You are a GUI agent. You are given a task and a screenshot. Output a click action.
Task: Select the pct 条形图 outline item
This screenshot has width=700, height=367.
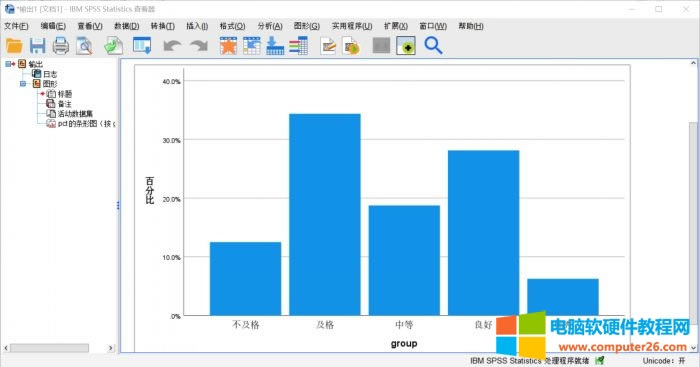click(x=87, y=123)
